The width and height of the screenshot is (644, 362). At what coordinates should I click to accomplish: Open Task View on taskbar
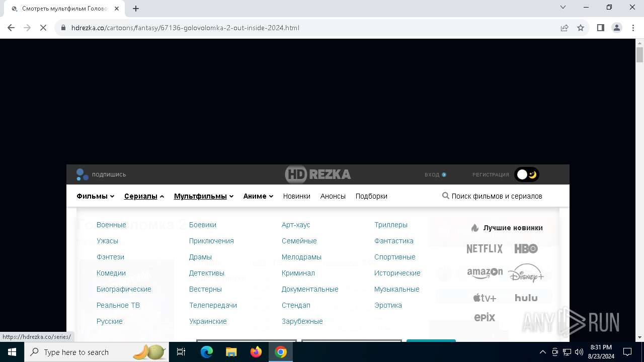click(181, 352)
